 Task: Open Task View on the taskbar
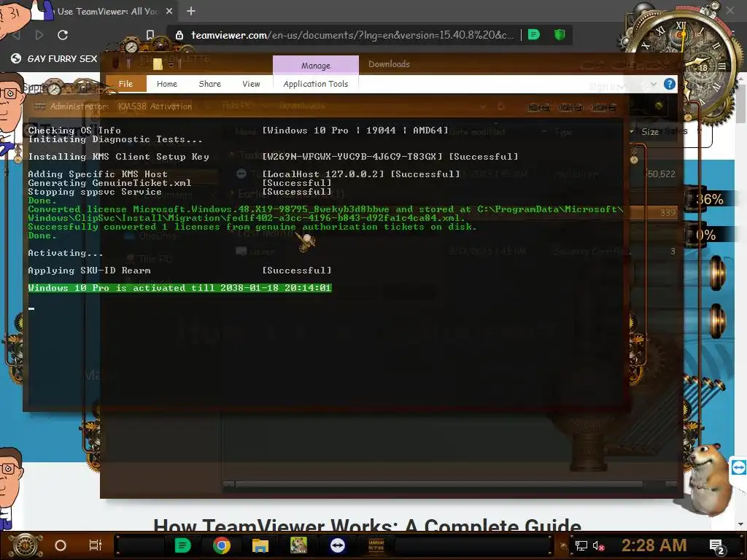(x=96, y=545)
